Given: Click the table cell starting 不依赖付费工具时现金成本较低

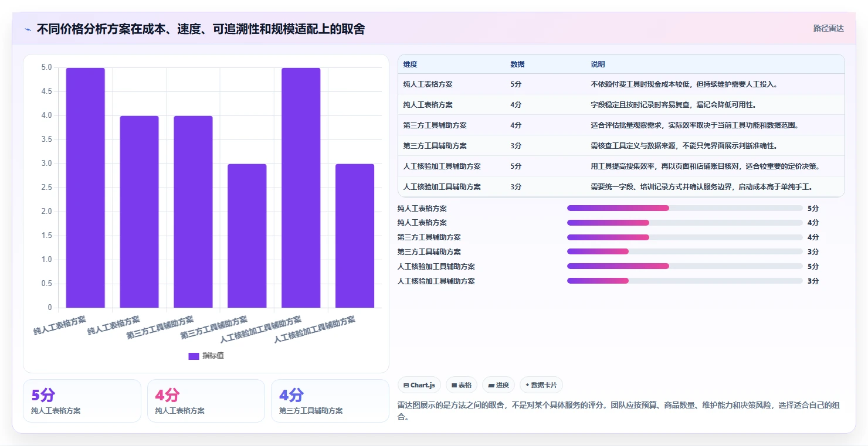Looking at the screenshot, I should [714, 84].
